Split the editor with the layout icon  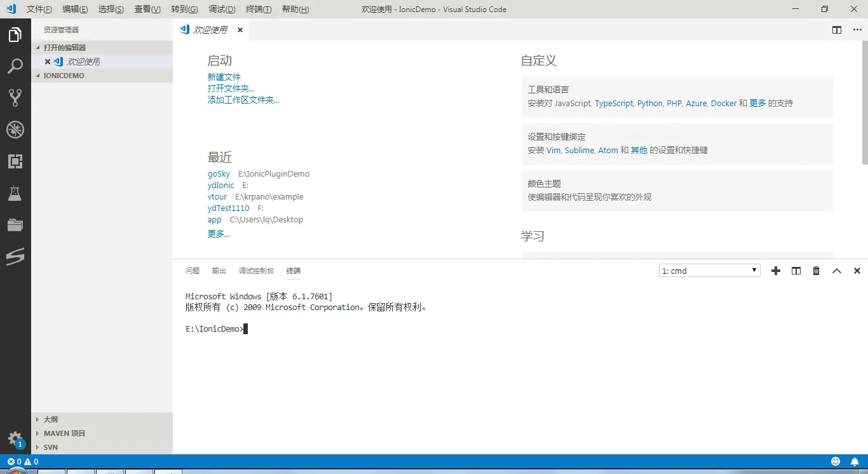click(x=837, y=30)
